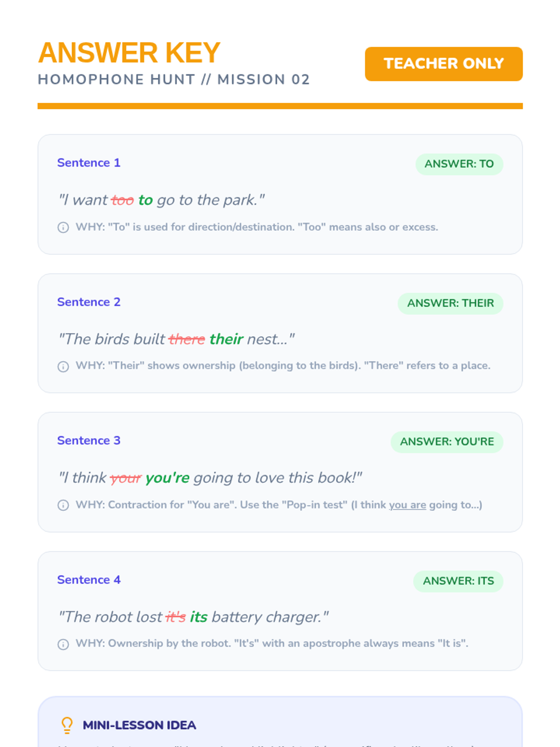Click the MINI-LESSON IDEA heading

tap(140, 725)
